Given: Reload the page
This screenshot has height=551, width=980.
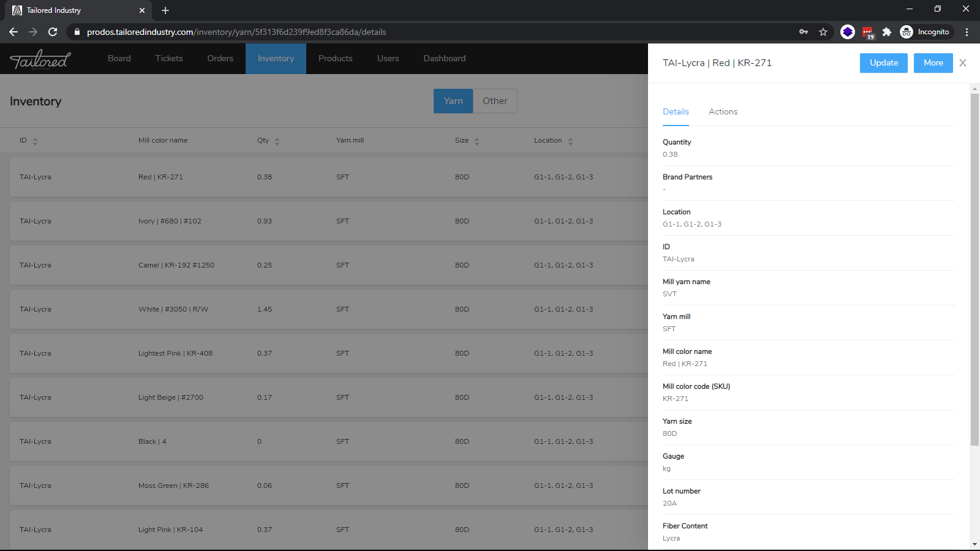Looking at the screenshot, I should point(53,32).
